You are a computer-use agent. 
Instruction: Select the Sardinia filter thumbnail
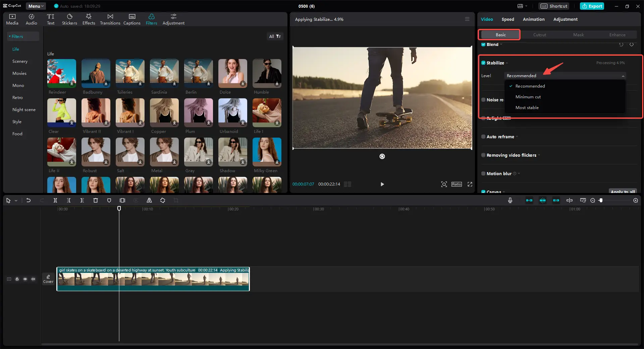coord(164,73)
